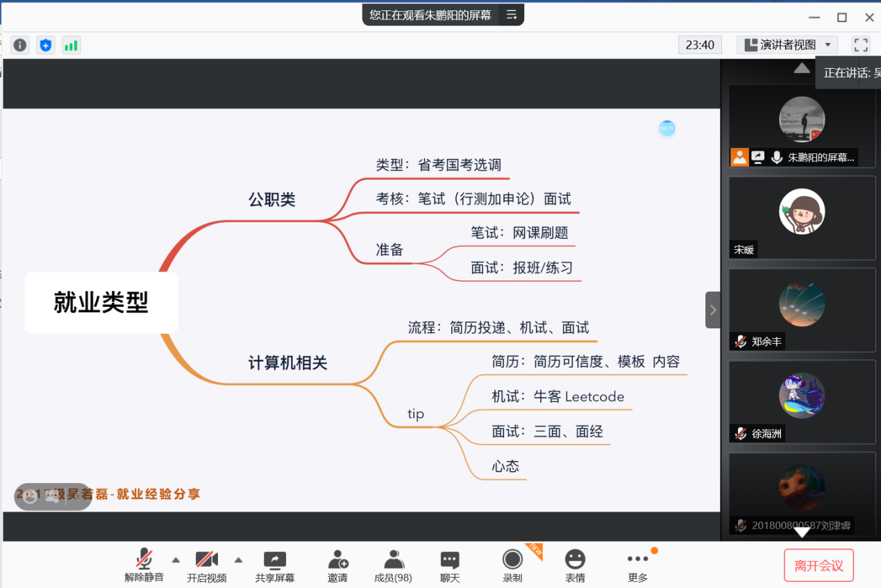Turn on video (开启视频)
881x588 pixels.
pyautogui.click(x=207, y=565)
